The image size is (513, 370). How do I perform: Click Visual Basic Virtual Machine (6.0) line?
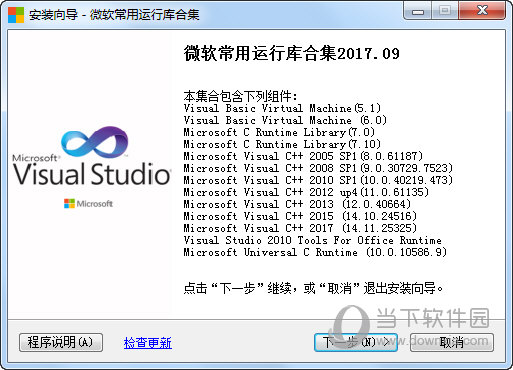(x=285, y=120)
